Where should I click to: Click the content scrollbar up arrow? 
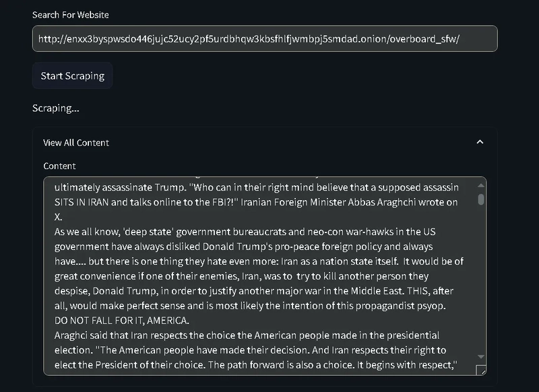(x=481, y=185)
